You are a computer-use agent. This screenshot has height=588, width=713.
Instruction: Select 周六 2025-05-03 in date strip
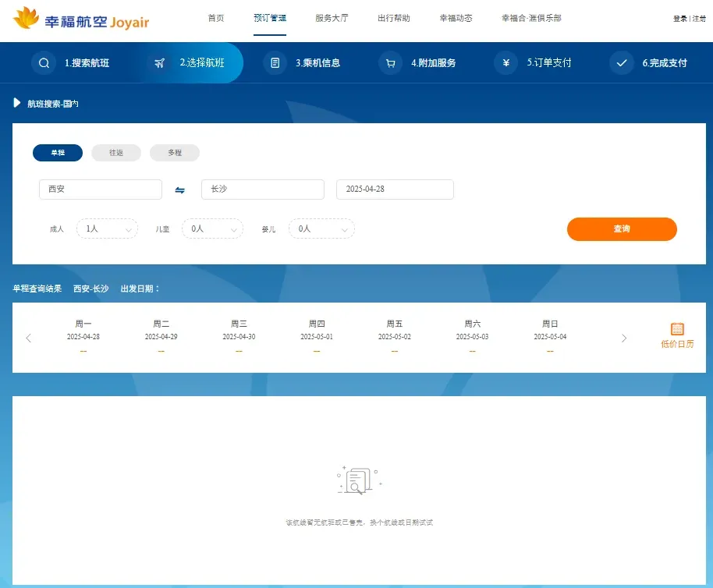point(472,337)
